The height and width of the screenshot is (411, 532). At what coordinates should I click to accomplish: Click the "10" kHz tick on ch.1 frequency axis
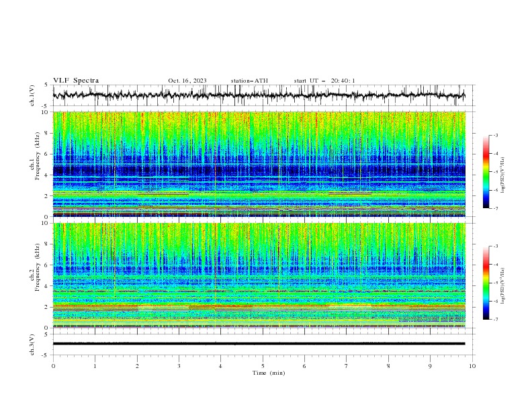(x=46, y=112)
